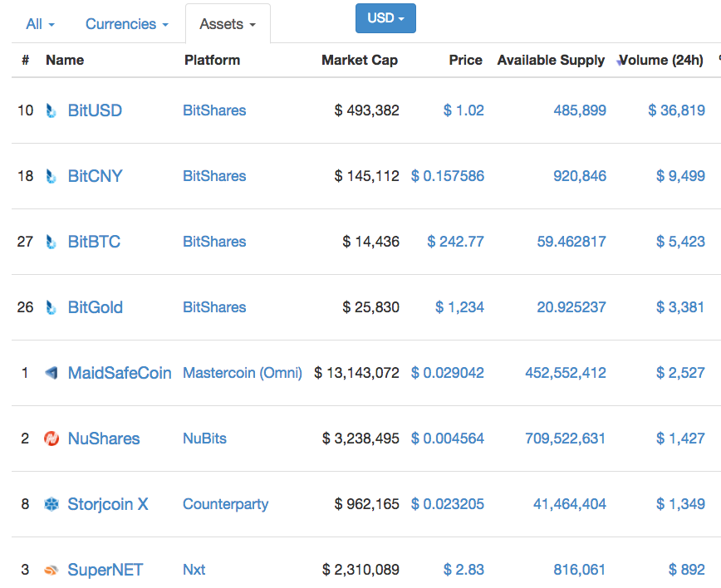Sort table by Market Cap header
The width and height of the screenshot is (721, 588).
360,61
